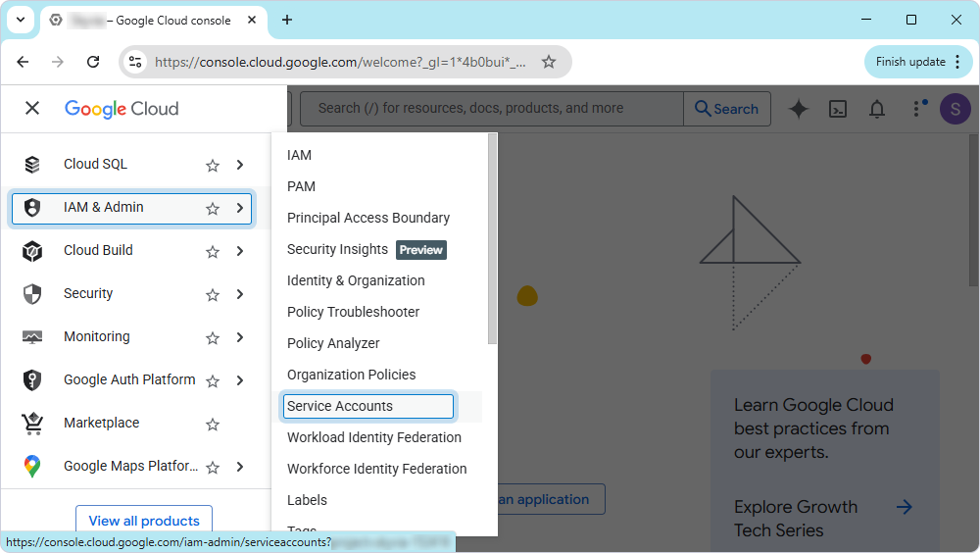Pin Google Auth Platform with its star

[213, 381]
